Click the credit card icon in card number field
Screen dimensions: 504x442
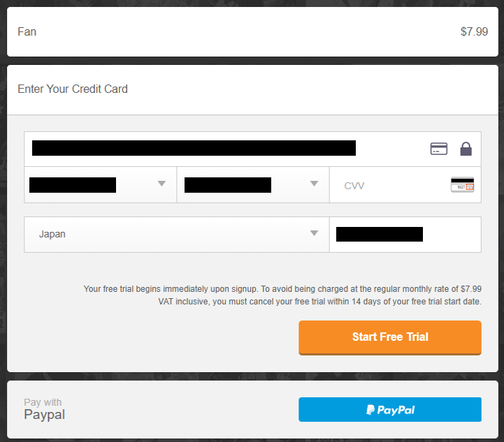(x=438, y=149)
